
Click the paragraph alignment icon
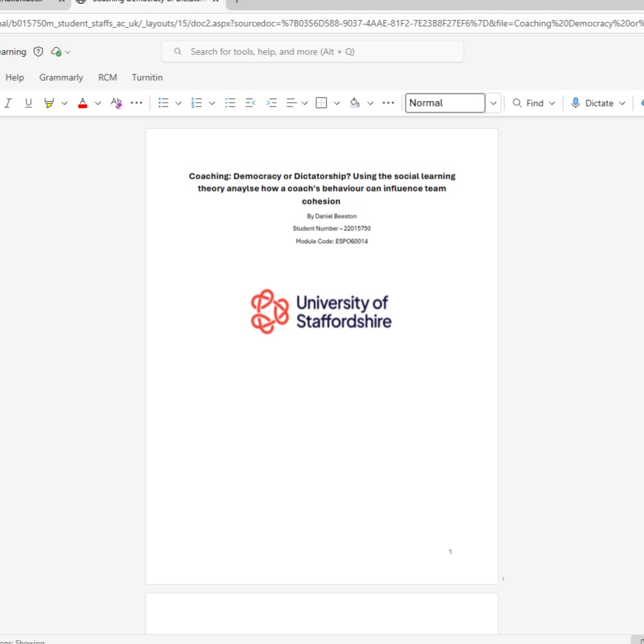(291, 103)
